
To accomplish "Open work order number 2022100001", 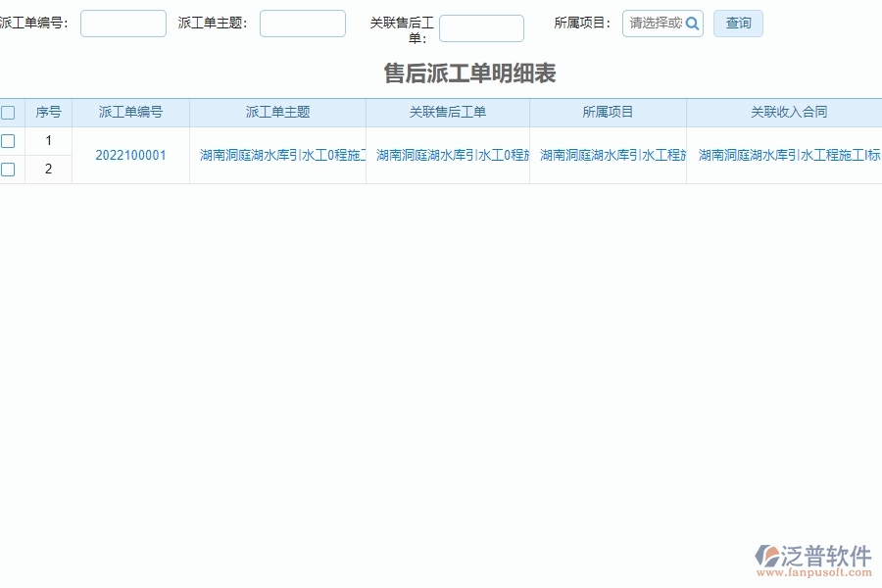I will point(130,155).
